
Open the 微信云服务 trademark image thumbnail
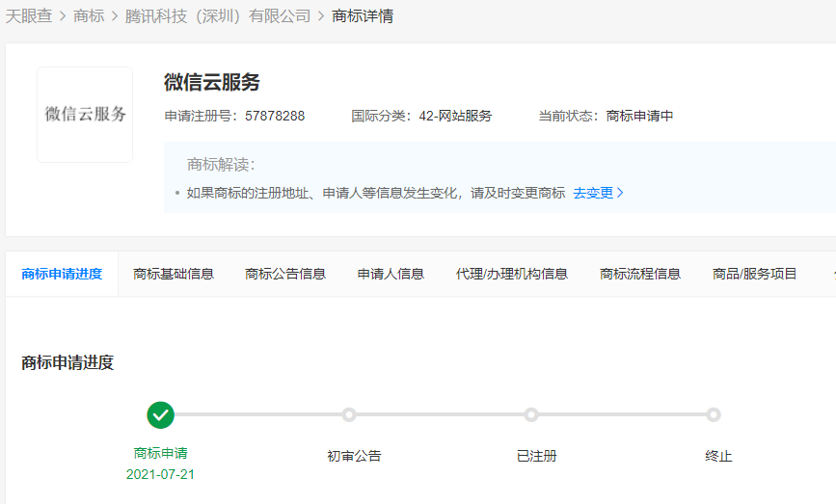85,115
